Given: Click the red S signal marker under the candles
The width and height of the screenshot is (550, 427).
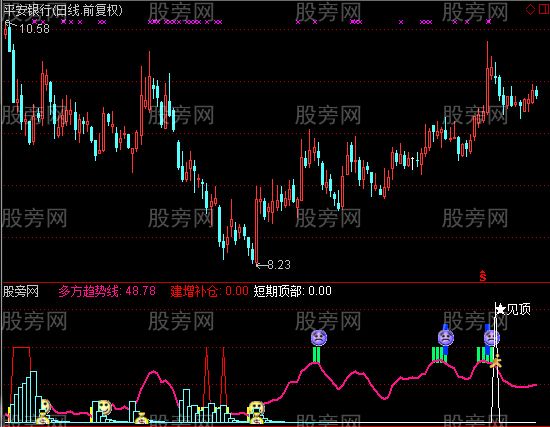Looking at the screenshot, I should (x=483, y=276).
